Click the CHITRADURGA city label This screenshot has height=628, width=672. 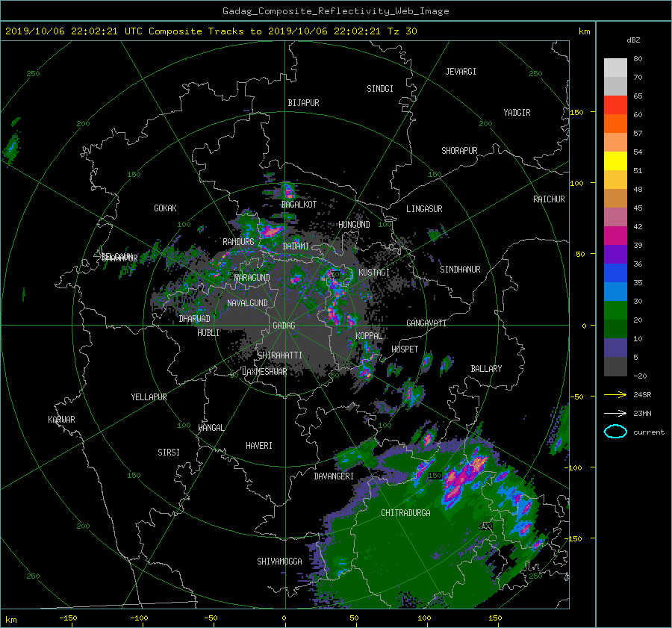pyautogui.click(x=405, y=513)
